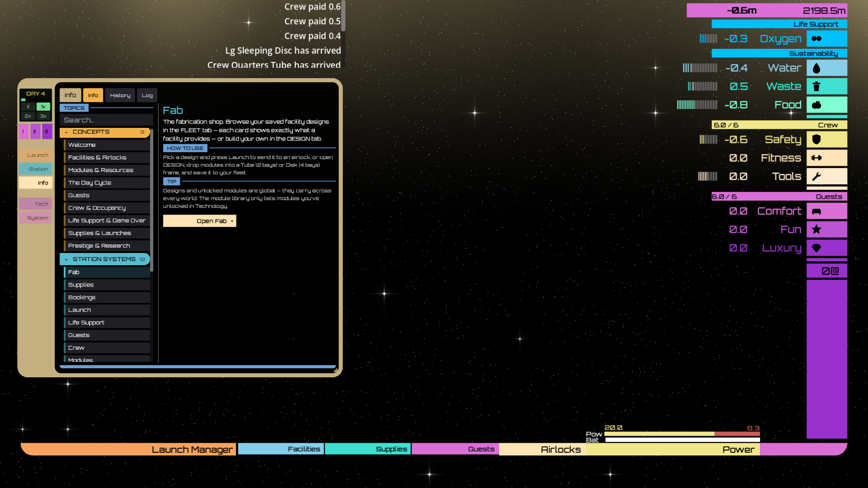Viewport: 868px width, 488px height.
Task: Open the Bookings topic
Action: click(x=107, y=297)
